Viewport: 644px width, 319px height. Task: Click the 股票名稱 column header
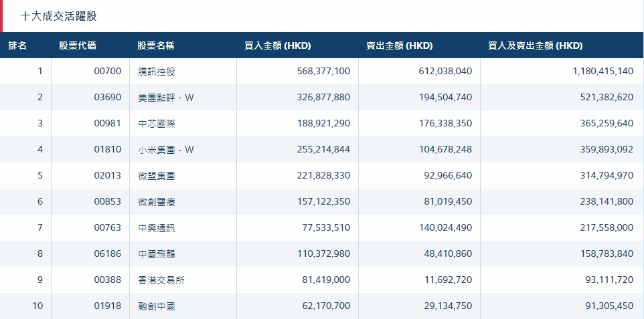point(156,46)
